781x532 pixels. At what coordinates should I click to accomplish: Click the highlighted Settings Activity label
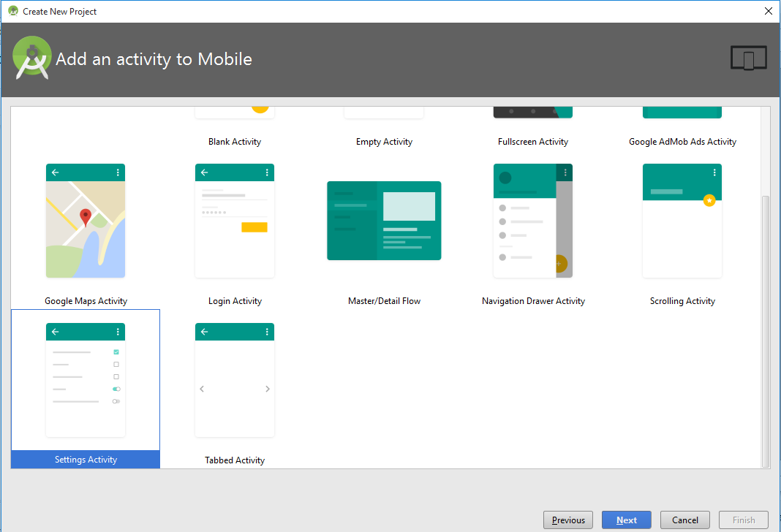pyautogui.click(x=86, y=460)
